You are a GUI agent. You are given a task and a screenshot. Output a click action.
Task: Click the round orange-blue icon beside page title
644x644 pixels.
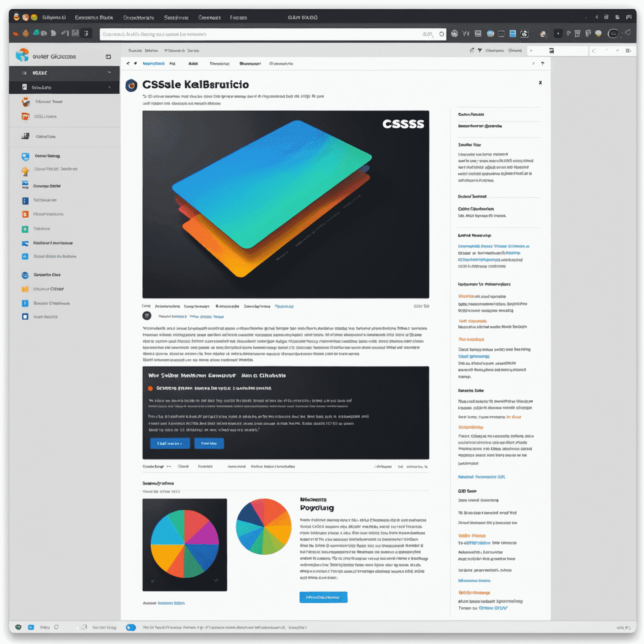[x=131, y=85]
